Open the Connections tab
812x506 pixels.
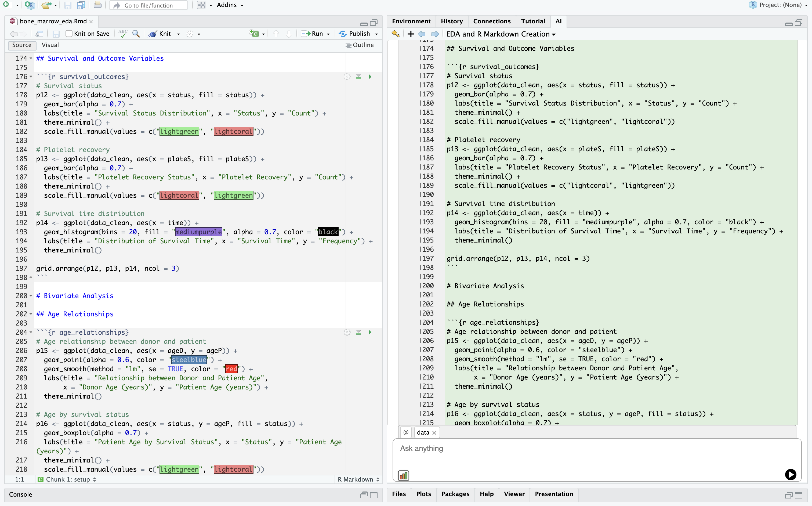point(492,21)
